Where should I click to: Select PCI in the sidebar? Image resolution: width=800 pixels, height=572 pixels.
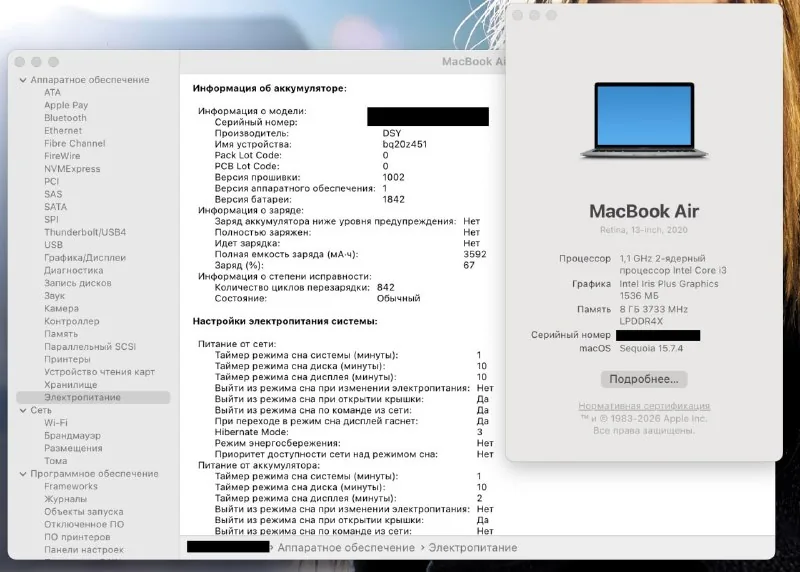tap(52, 182)
